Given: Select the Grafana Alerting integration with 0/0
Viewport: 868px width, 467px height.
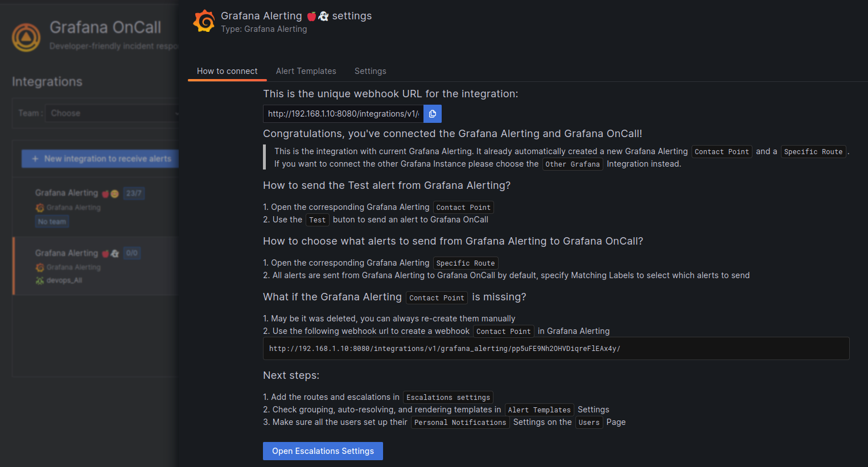Looking at the screenshot, I should point(96,266).
